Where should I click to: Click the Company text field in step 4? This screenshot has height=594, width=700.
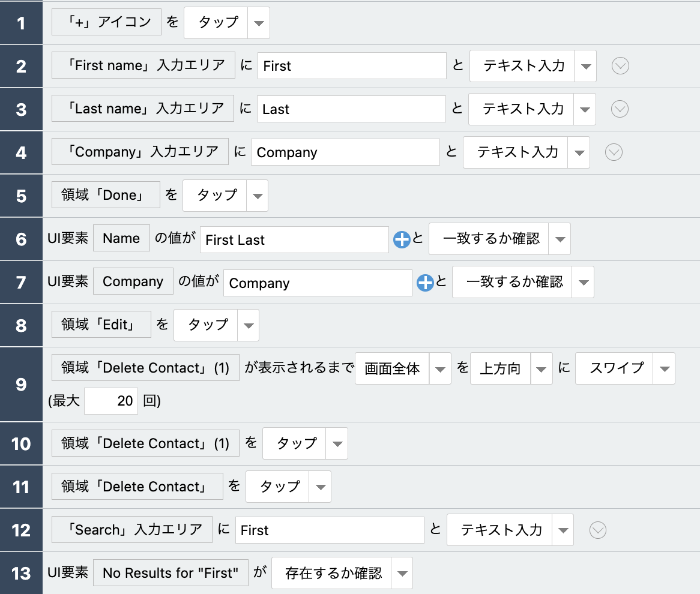point(346,152)
